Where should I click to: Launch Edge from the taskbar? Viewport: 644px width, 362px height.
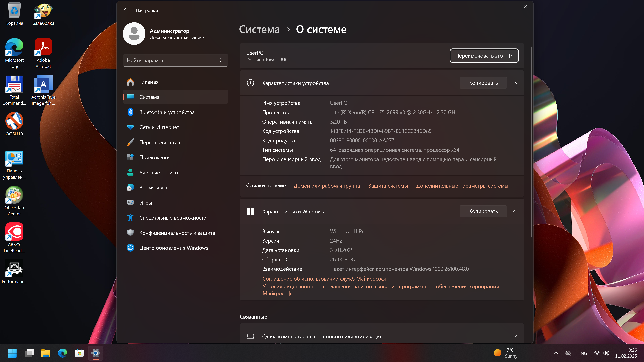63,353
